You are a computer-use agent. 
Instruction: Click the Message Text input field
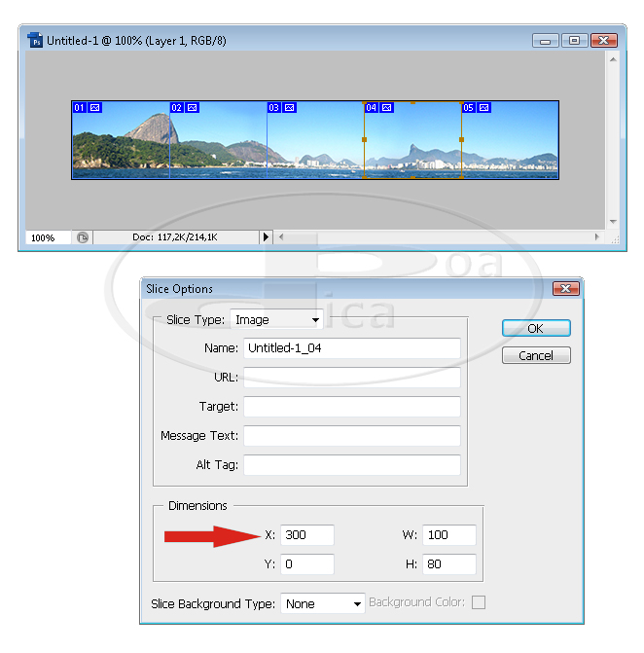coord(352,436)
